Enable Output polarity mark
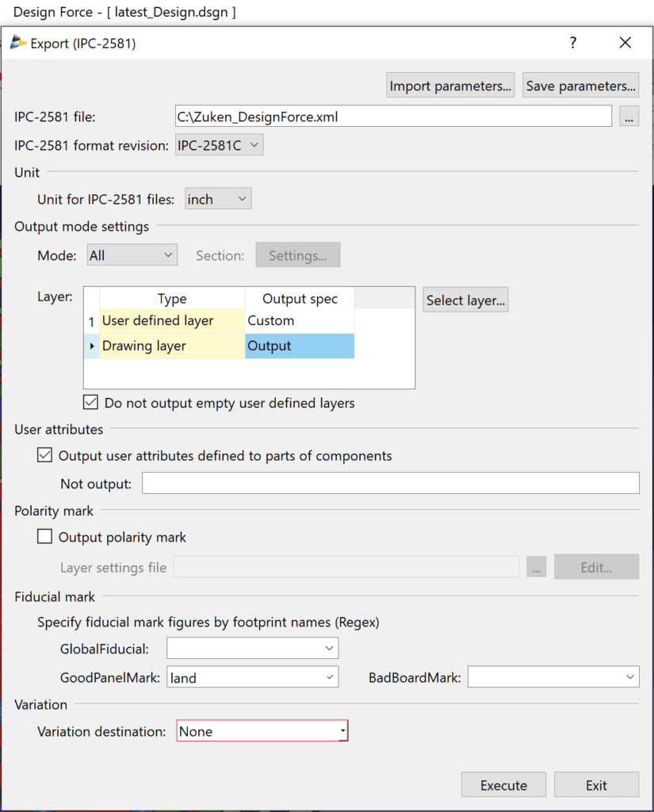Screen dimensions: 654x812 tap(44, 537)
